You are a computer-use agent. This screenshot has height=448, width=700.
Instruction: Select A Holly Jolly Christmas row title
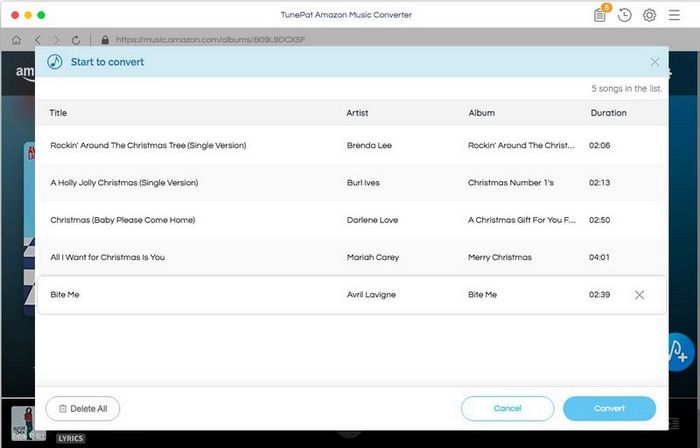pos(124,183)
